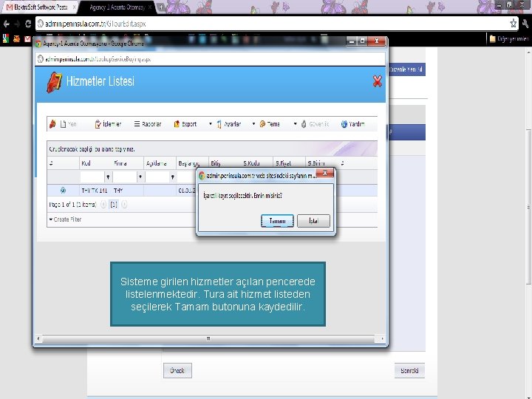Go to next page in grid pager
Viewport: 532px width, 399px height.
124,205
